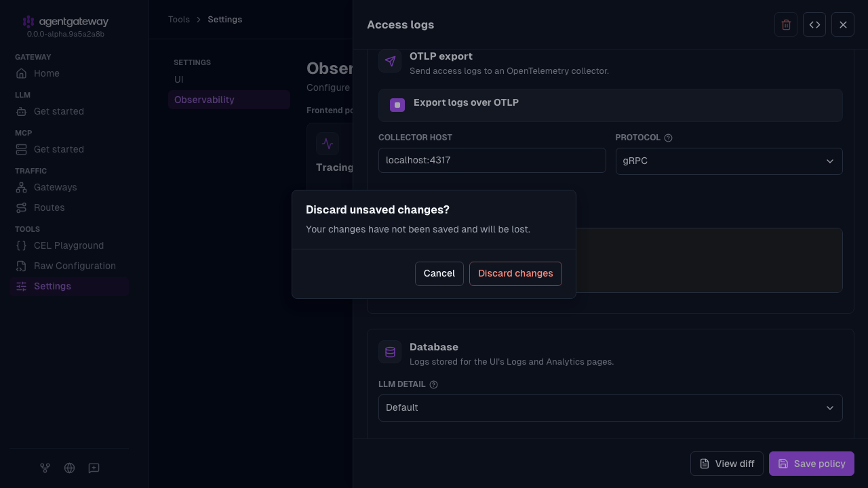Confirm Discard changes
Screen dimensions: 868x488
[x=515, y=274]
